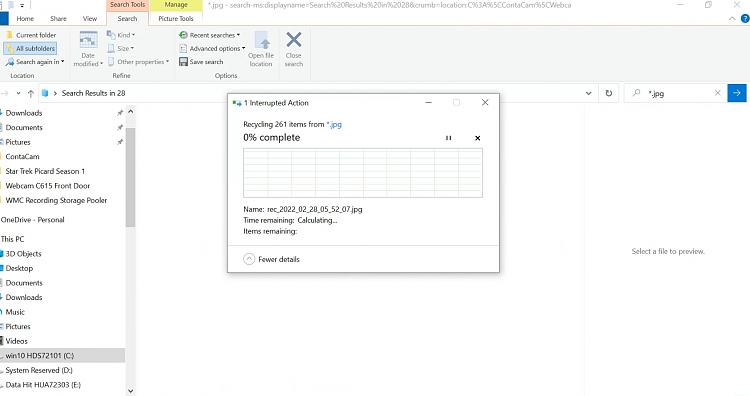Click the Refresh button in address bar

tap(608, 93)
